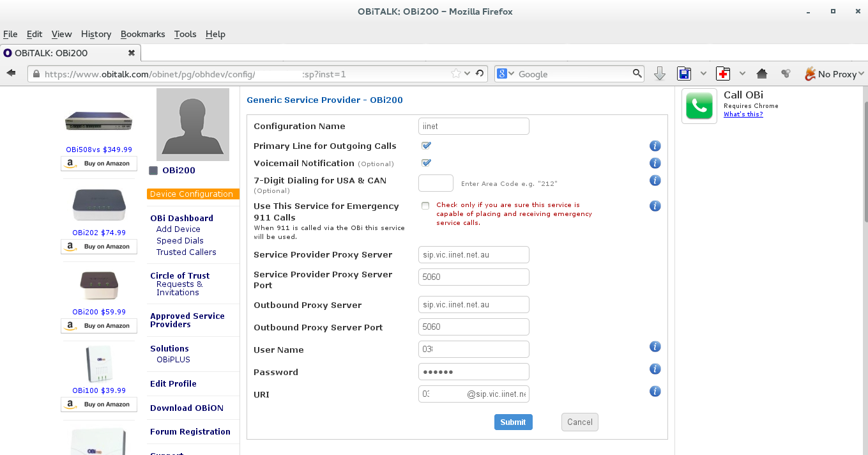Open URL bar history dropdown arrow

[x=468, y=74]
